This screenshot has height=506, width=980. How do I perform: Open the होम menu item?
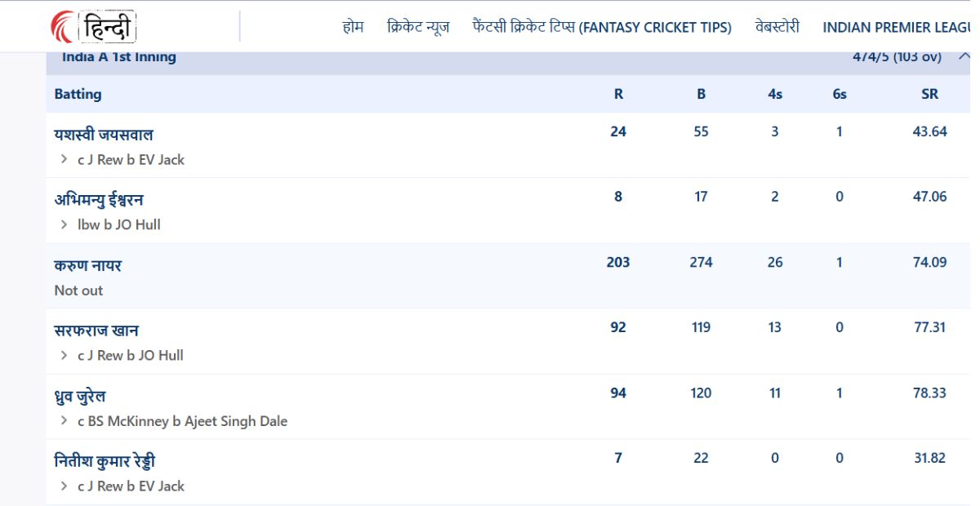[x=353, y=27]
